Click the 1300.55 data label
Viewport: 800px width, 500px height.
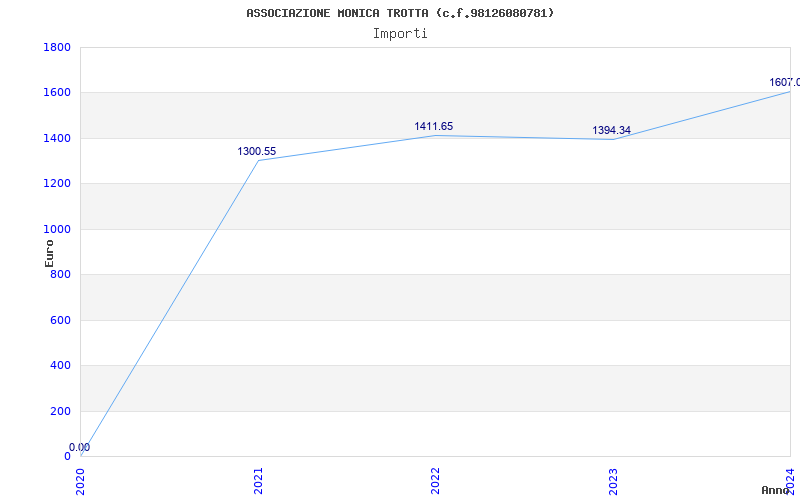point(257,151)
